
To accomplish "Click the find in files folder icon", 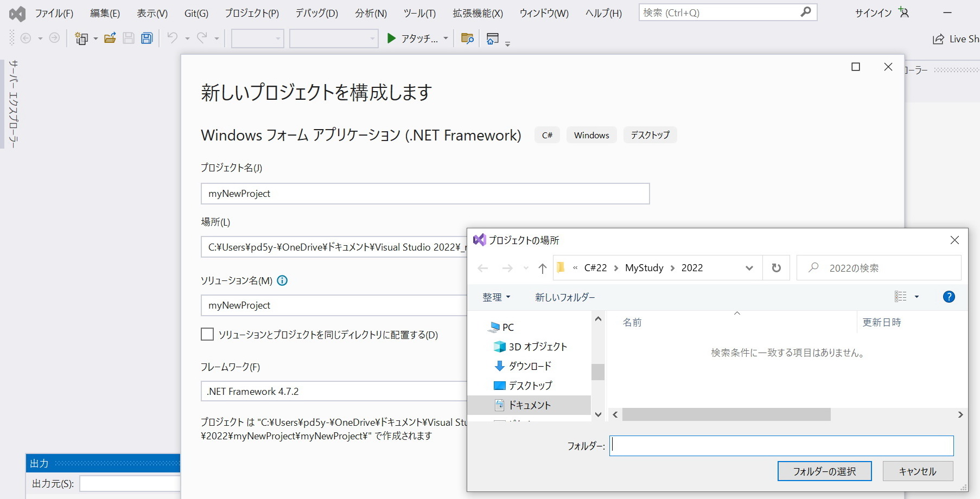I will coord(467,38).
